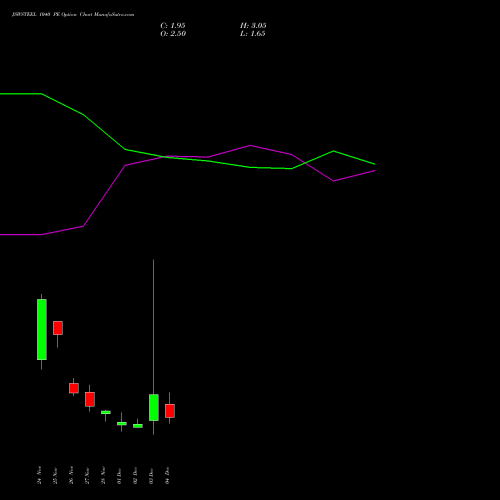Image resolution: width=500 pixels, height=500 pixels.
Task: Click the red candlestick for 25 Nov
Action: point(58,328)
